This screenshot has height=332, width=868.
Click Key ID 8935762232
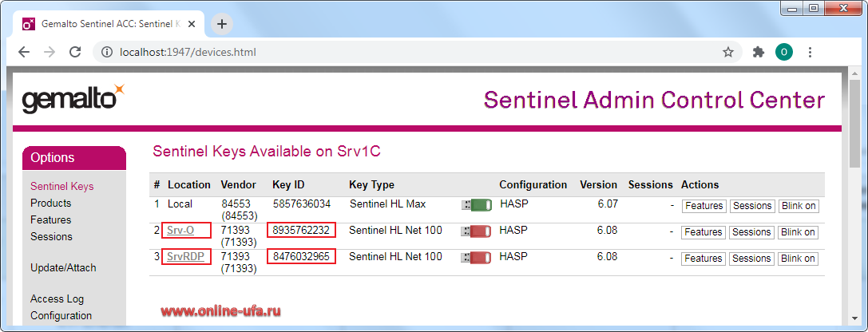pyautogui.click(x=302, y=230)
